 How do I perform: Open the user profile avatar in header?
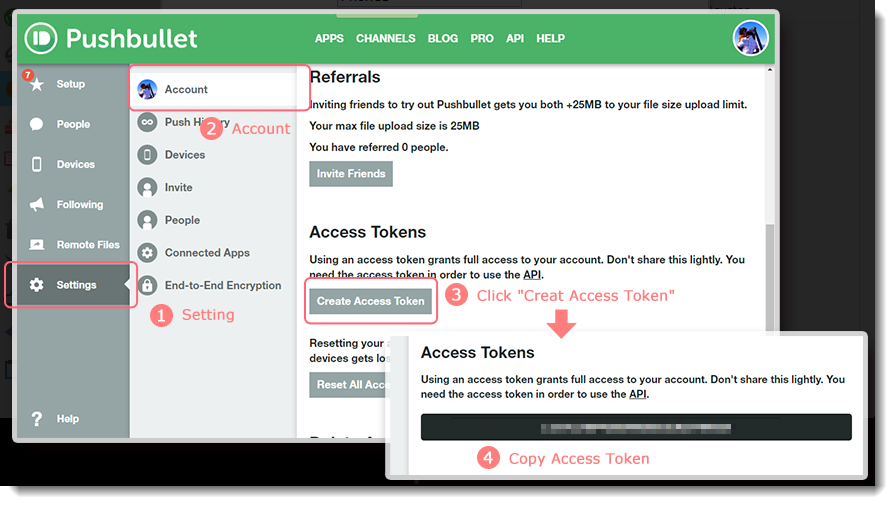point(750,38)
